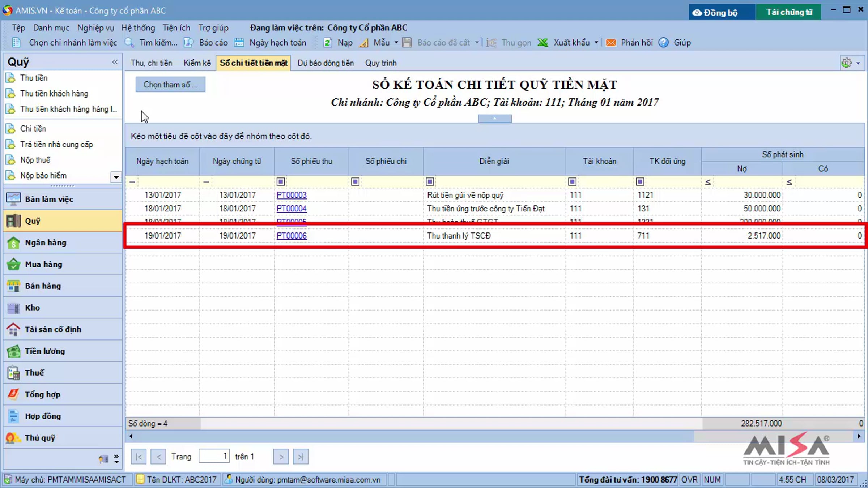The image size is (868, 488).
Task: Expand the task list down arrow
Action: 116,177
